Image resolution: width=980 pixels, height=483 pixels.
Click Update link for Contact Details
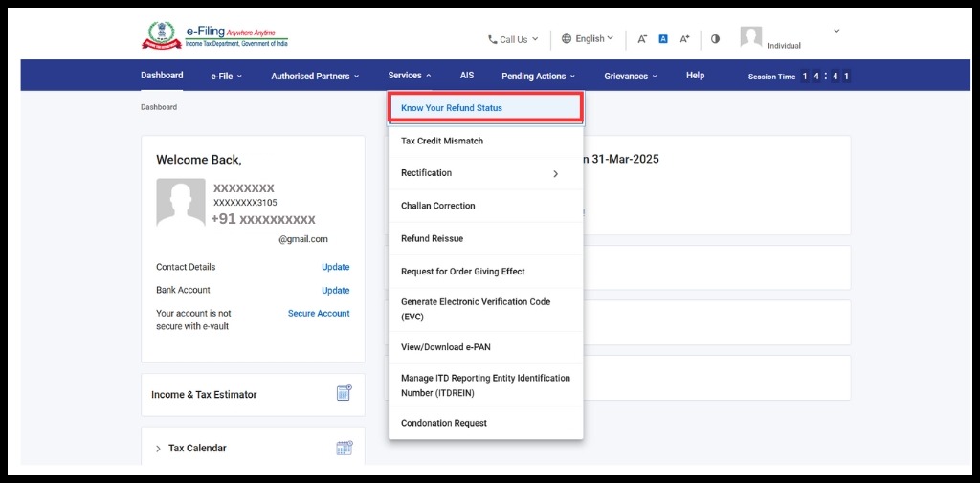[x=336, y=267]
